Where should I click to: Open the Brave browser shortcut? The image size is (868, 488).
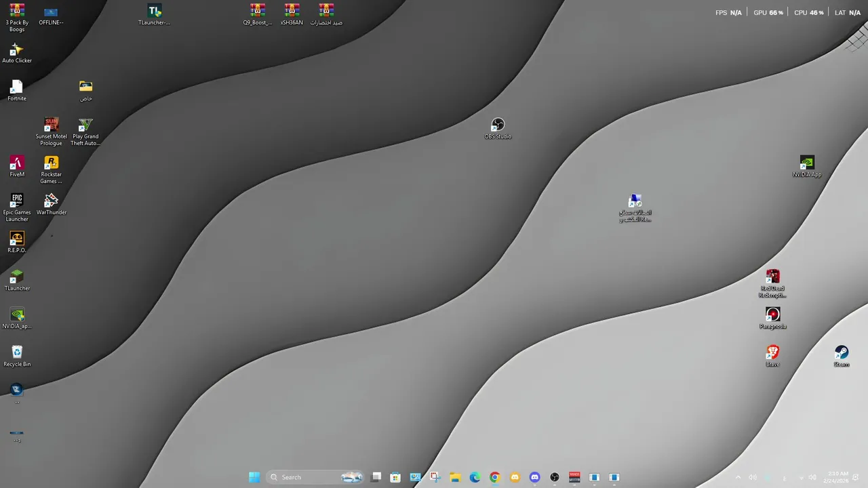(x=772, y=357)
